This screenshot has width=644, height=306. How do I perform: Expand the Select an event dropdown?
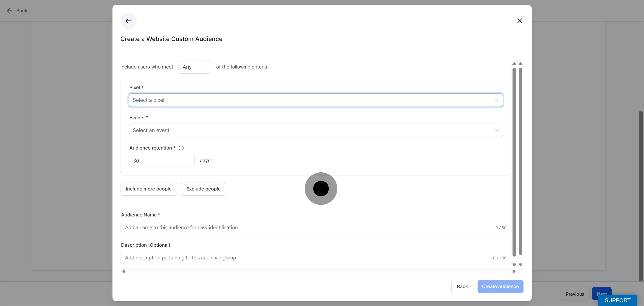(x=316, y=130)
